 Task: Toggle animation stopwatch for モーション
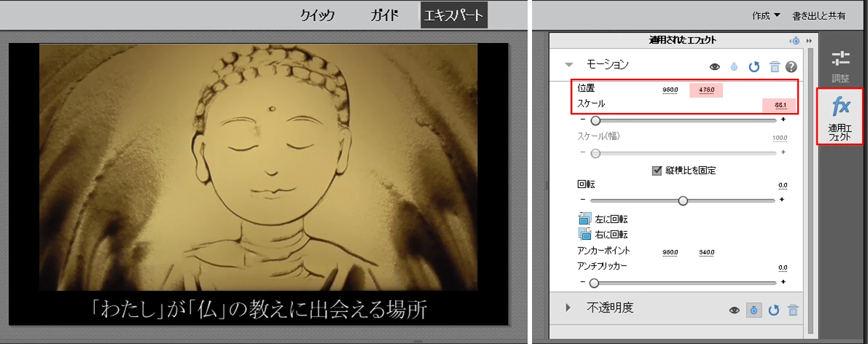734,67
